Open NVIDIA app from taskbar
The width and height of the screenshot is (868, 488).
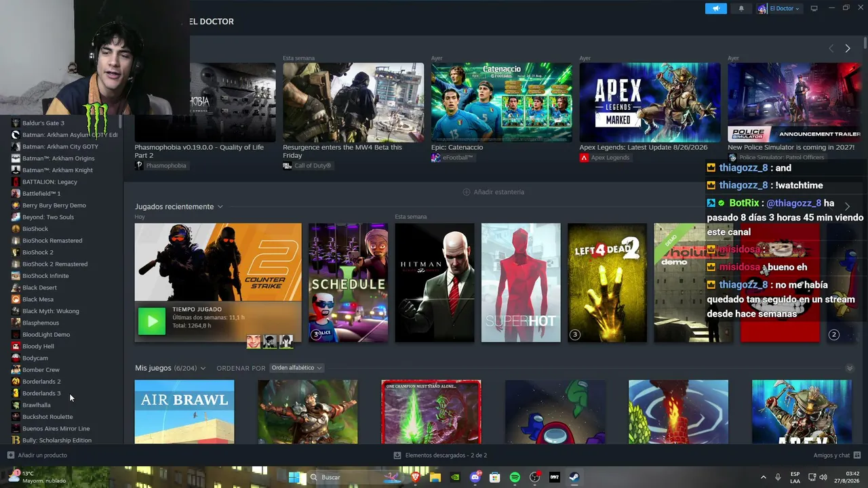click(455, 477)
